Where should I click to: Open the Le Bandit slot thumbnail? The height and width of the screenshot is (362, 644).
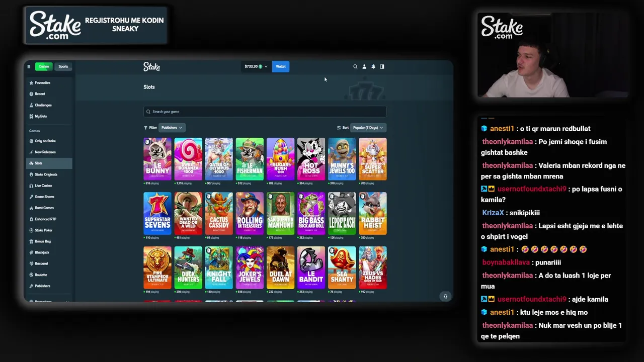311,267
